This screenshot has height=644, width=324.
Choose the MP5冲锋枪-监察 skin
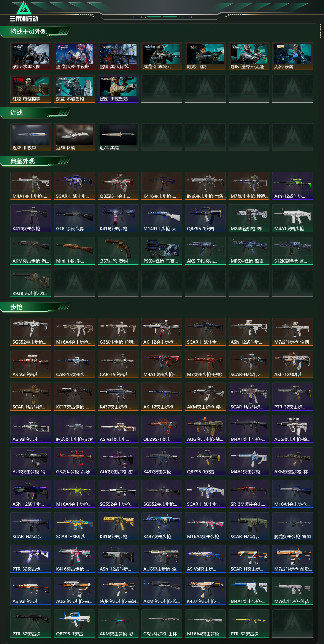(x=249, y=251)
